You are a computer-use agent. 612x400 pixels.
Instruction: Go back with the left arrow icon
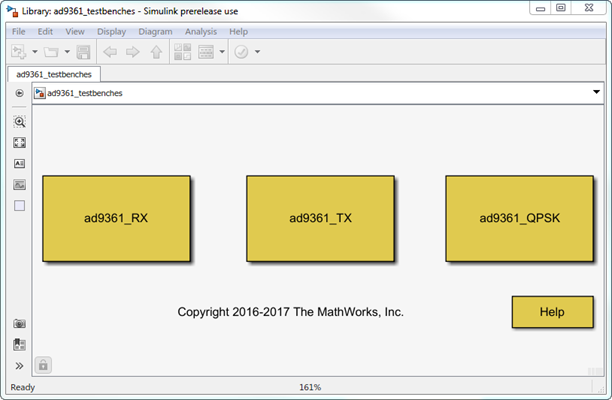110,52
